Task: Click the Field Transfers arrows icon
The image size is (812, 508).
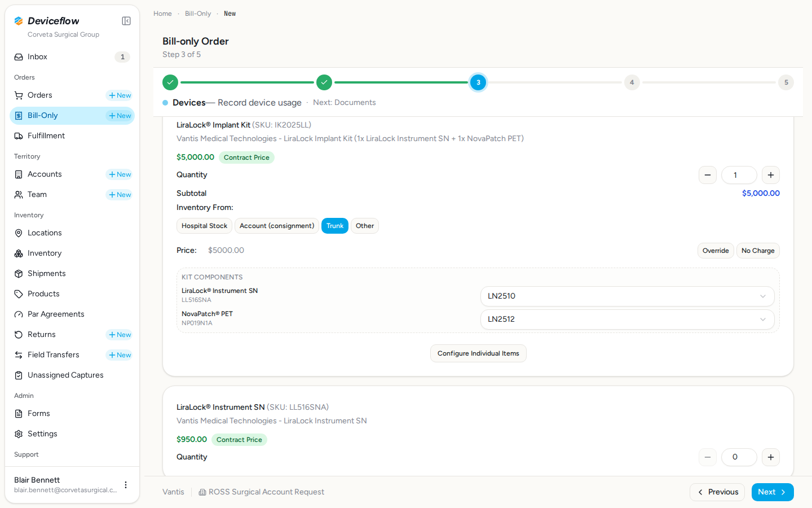Action: coord(19,355)
